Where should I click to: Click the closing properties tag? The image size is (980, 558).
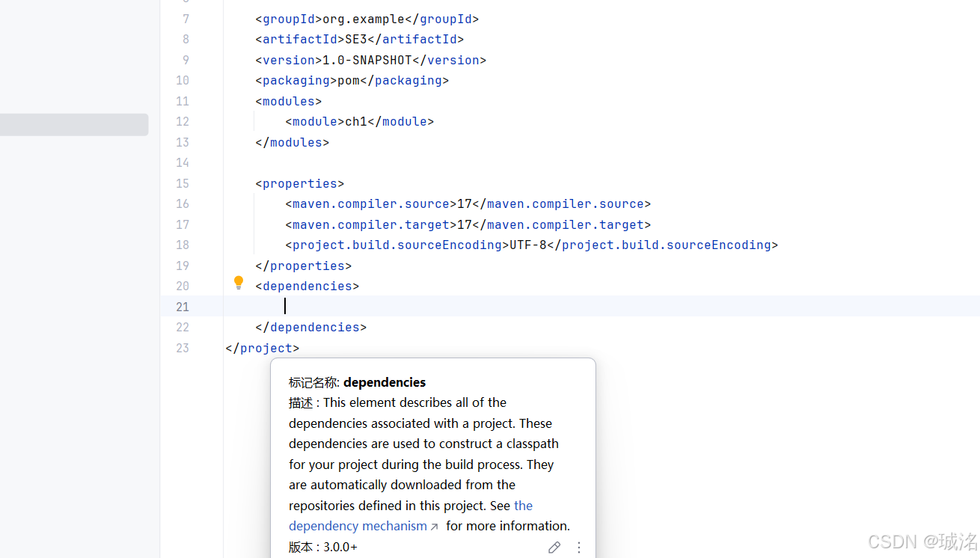coord(304,266)
